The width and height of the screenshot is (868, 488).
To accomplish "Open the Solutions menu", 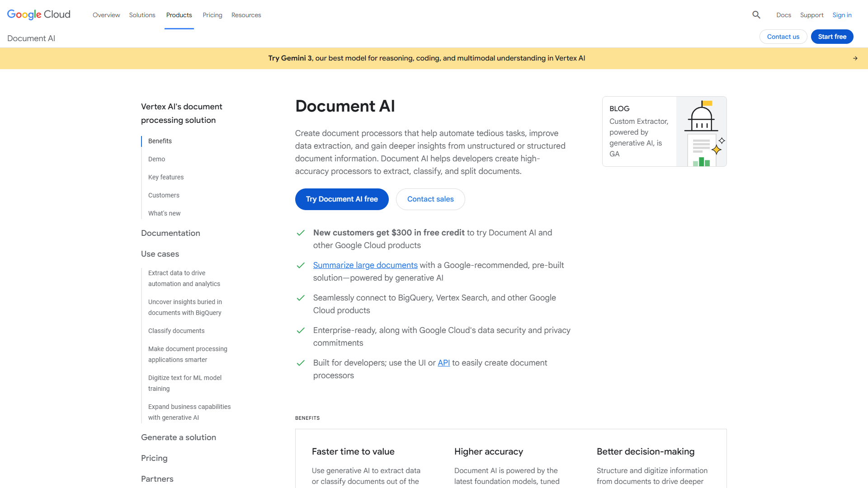I will point(142,15).
